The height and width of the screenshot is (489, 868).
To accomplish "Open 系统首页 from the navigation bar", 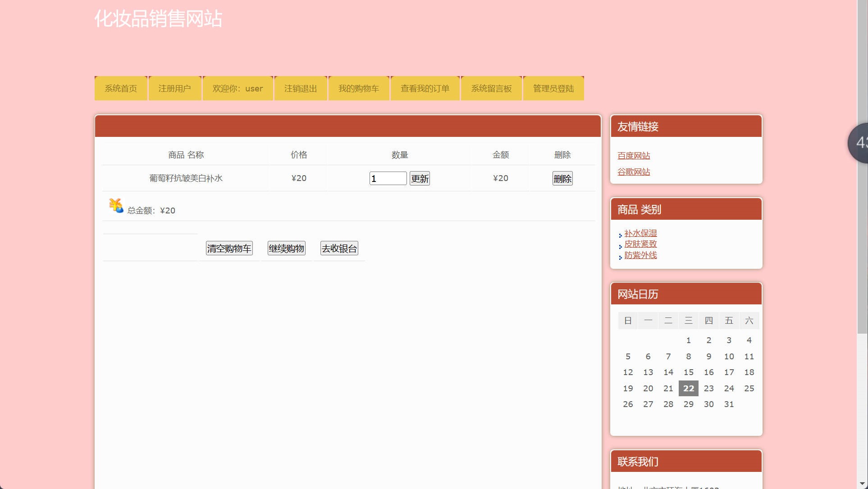I will [x=120, y=88].
